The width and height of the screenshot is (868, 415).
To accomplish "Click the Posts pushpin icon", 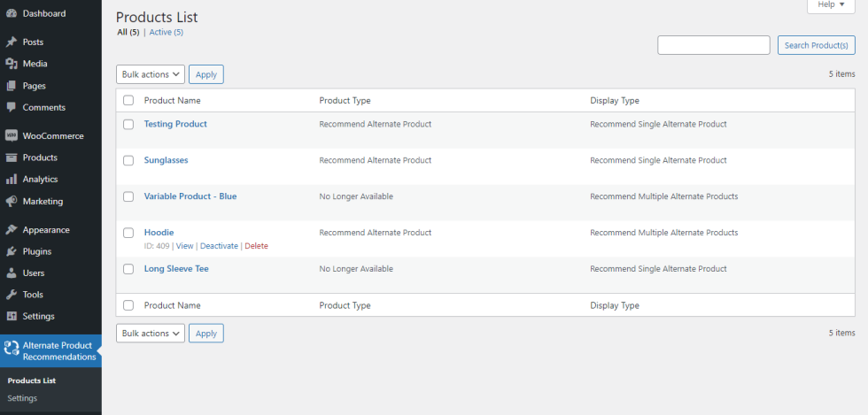I will (x=12, y=42).
